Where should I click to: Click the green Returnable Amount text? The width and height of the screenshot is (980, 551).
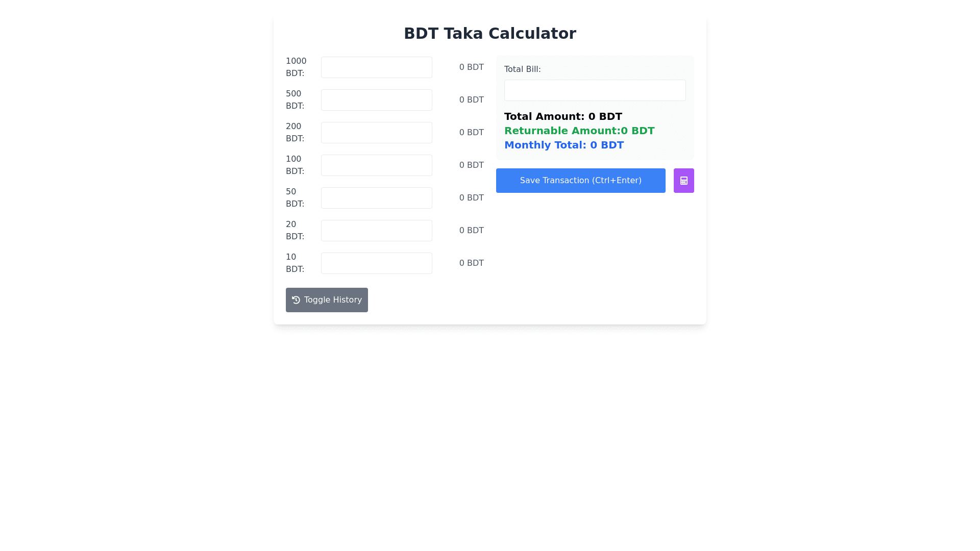[x=579, y=131]
